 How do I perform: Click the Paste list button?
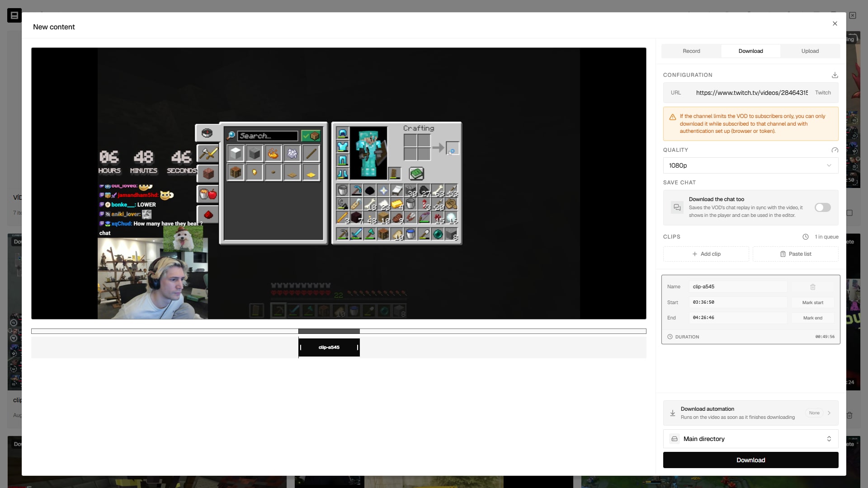pyautogui.click(x=795, y=254)
